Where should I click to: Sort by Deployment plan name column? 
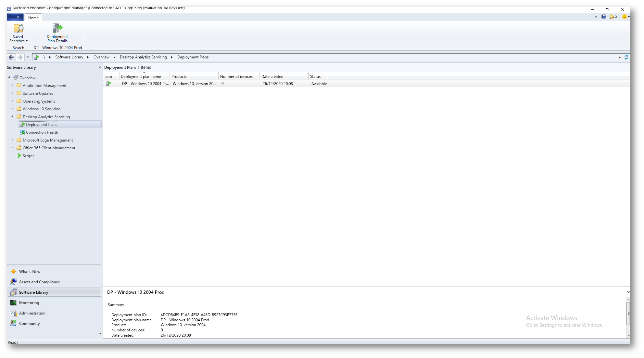click(x=145, y=77)
